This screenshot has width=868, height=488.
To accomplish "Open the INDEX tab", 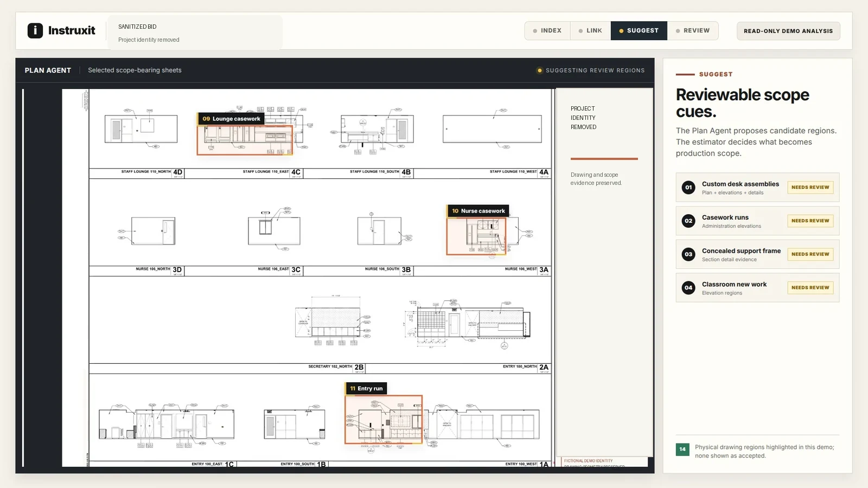I will [x=547, y=31].
